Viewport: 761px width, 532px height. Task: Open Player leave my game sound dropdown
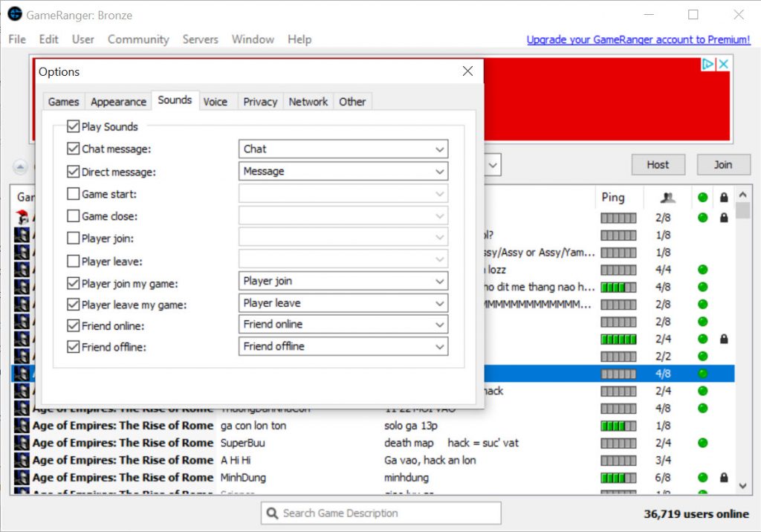click(x=343, y=303)
